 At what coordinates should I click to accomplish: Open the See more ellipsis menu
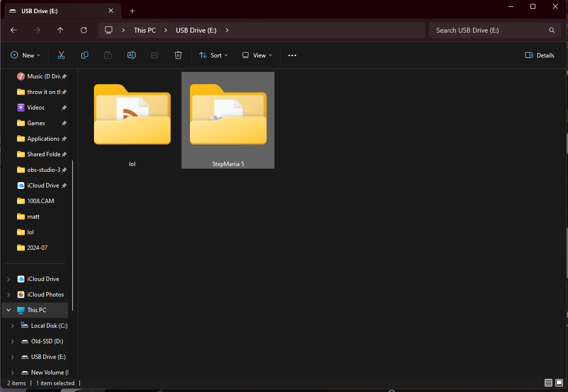pos(292,56)
